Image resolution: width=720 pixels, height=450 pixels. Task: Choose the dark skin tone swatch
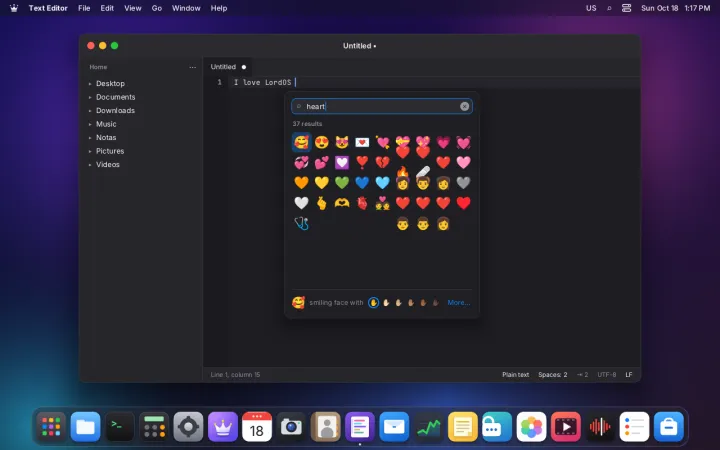(436, 303)
